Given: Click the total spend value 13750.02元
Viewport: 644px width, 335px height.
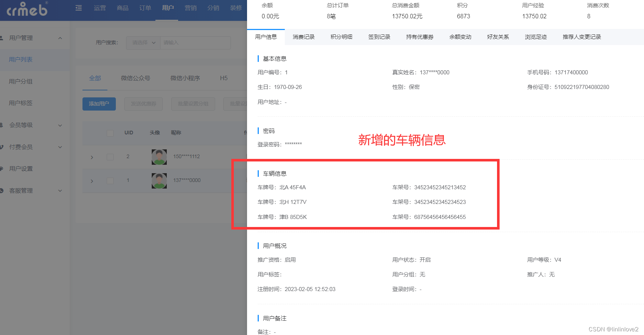Looking at the screenshot, I should 407,16.
